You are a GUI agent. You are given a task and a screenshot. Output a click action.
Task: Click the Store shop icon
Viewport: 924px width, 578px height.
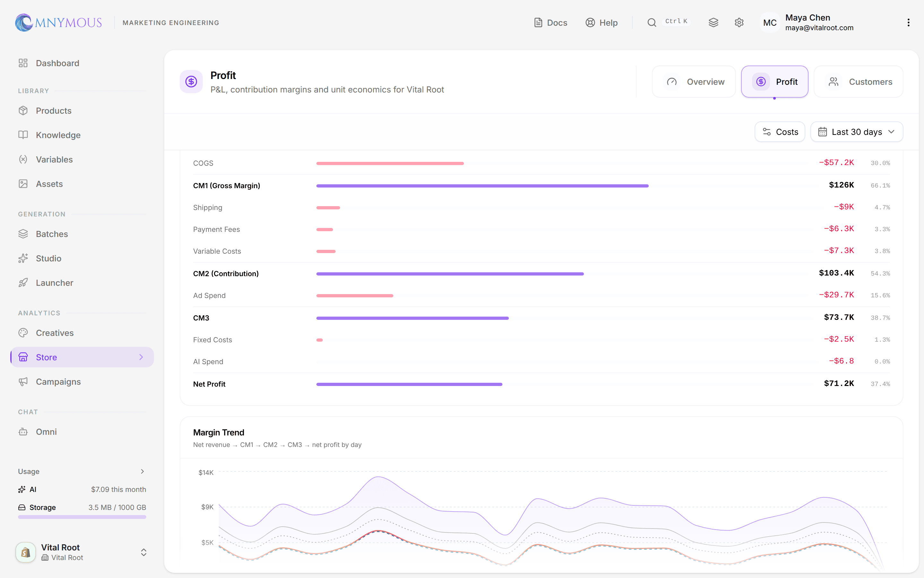23,357
